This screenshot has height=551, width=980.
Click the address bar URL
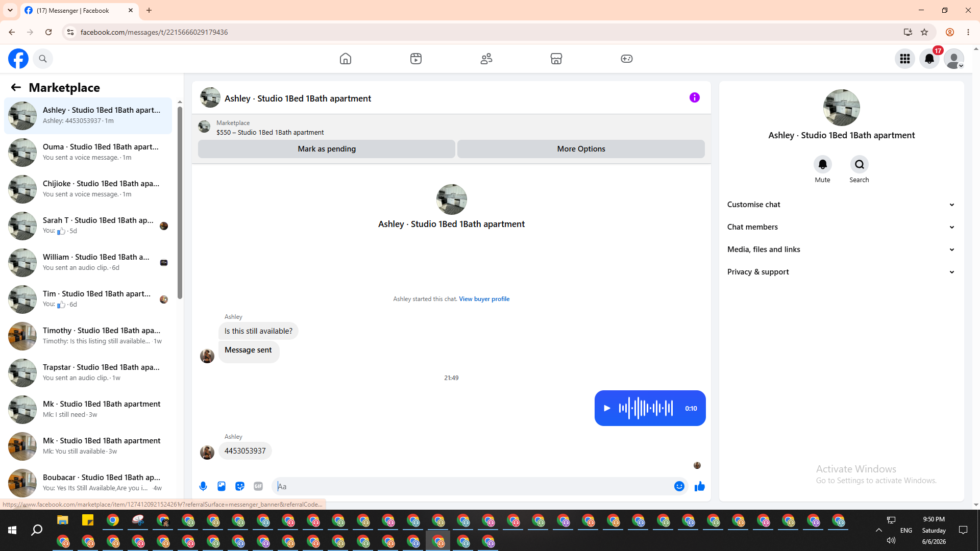click(x=154, y=32)
